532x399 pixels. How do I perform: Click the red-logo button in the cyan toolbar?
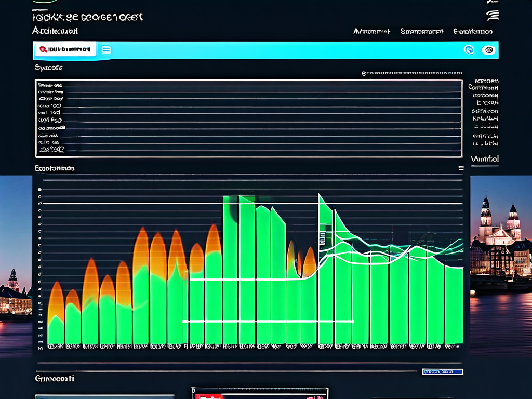(65, 50)
